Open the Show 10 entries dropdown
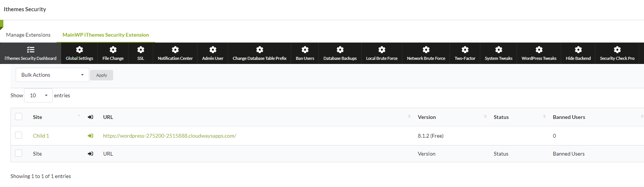 (38, 95)
